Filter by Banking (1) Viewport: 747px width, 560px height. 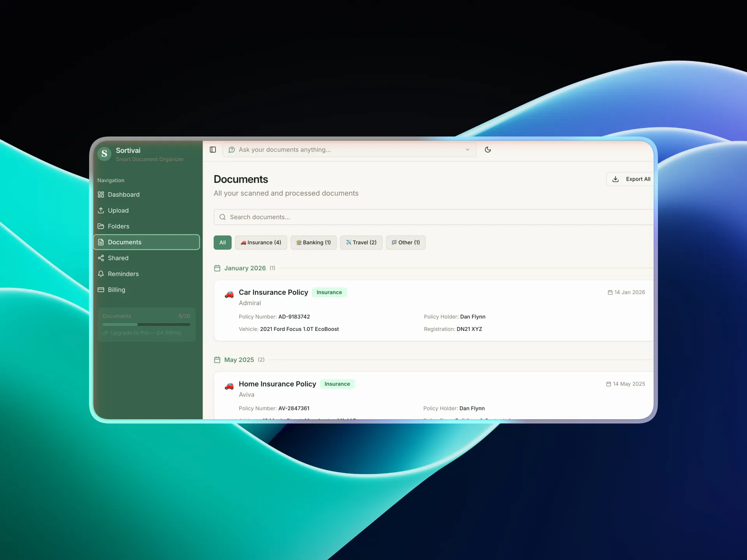coord(314,243)
